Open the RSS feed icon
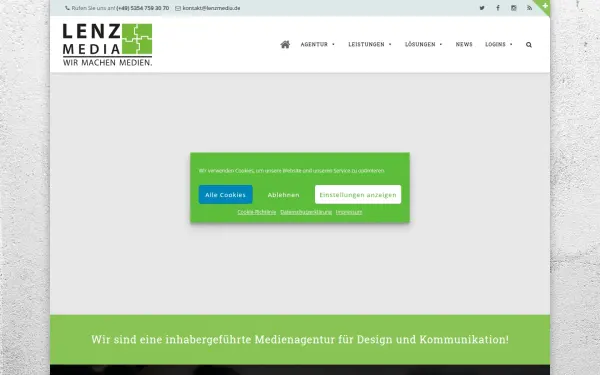 pyautogui.click(x=529, y=8)
